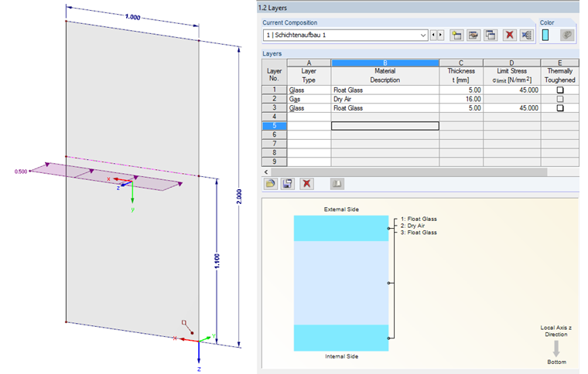Open the layers library folder icon
This screenshot has width=588, height=374.
(270, 184)
